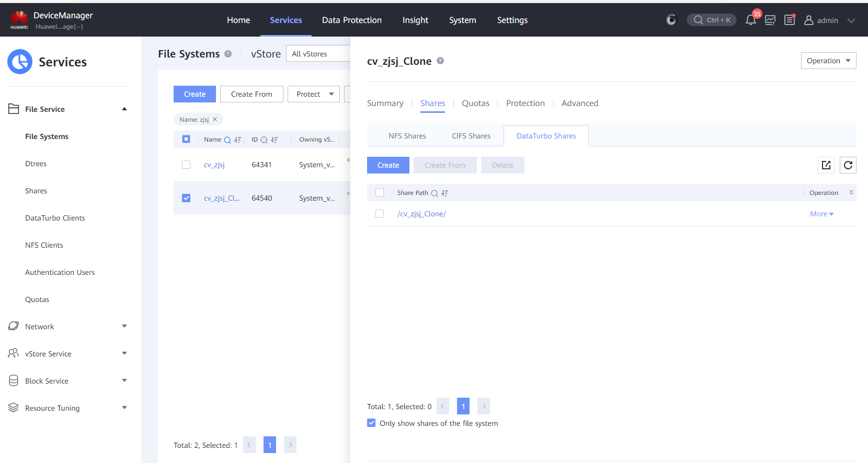The width and height of the screenshot is (868, 463).
Task: Open the Operation dropdown
Action: coord(828,61)
